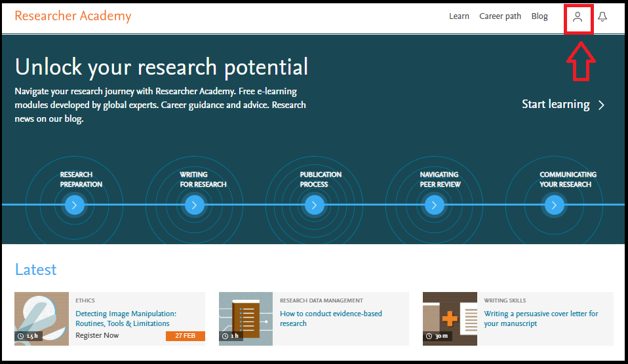Select the Research Preparation label
Screen dimensions: 628x364
[x=81, y=179]
